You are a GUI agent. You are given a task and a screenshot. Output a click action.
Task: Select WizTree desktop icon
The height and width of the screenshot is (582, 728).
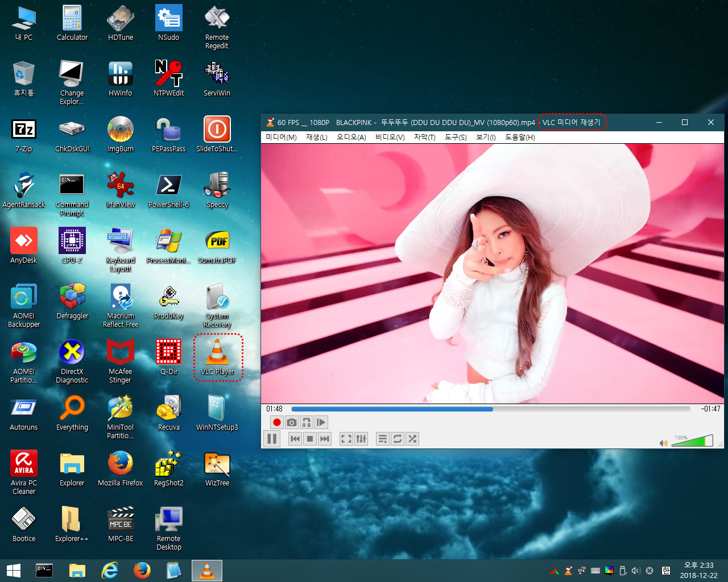tap(217, 468)
